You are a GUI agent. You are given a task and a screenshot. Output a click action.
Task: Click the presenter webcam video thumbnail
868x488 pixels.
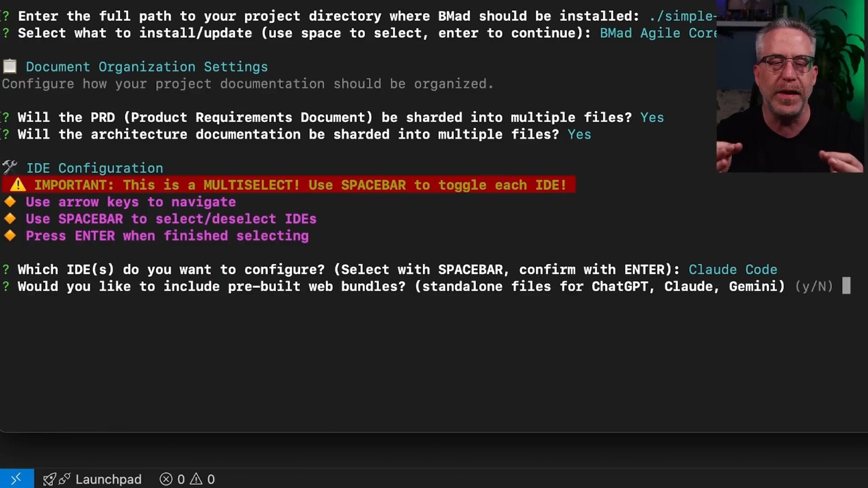click(791, 86)
